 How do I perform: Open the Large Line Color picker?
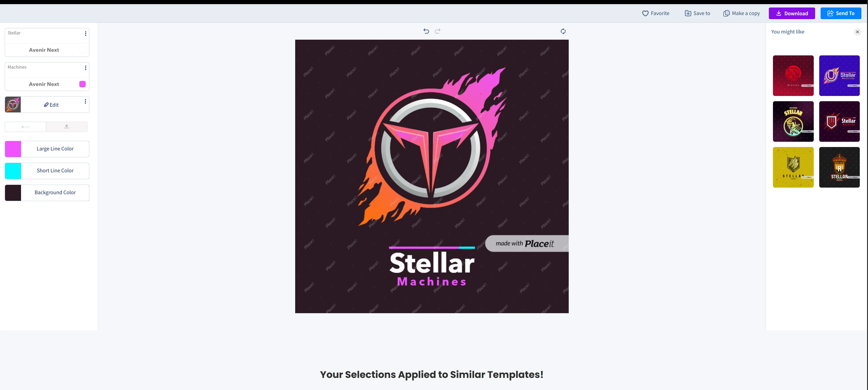click(47, 149)
